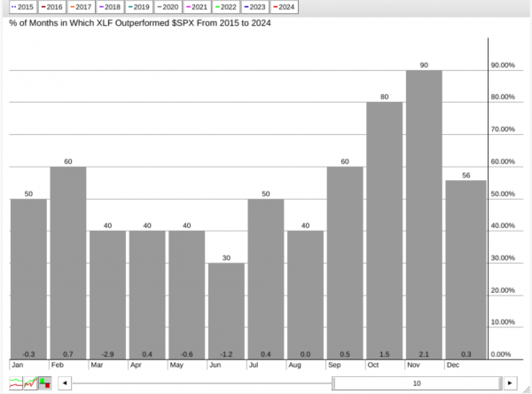This screenshot has width=532, height=394.
Task: Click the right arrow to increase years
Action: (x=510, y=383)
